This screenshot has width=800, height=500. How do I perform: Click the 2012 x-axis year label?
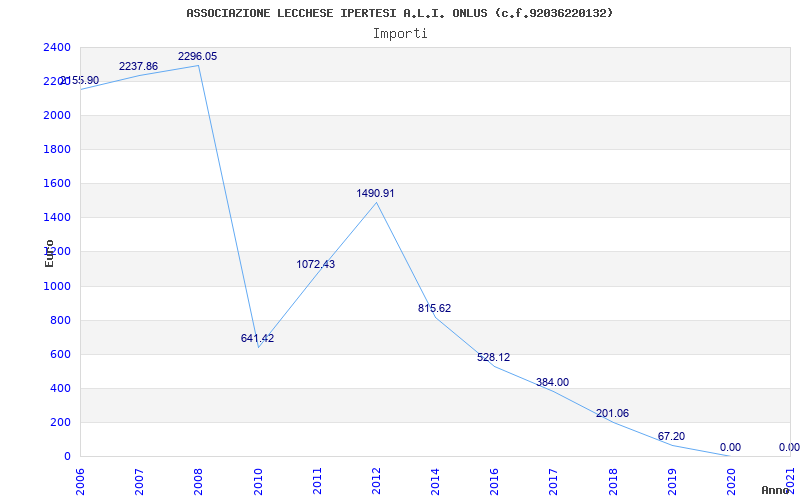click(376, 481)
